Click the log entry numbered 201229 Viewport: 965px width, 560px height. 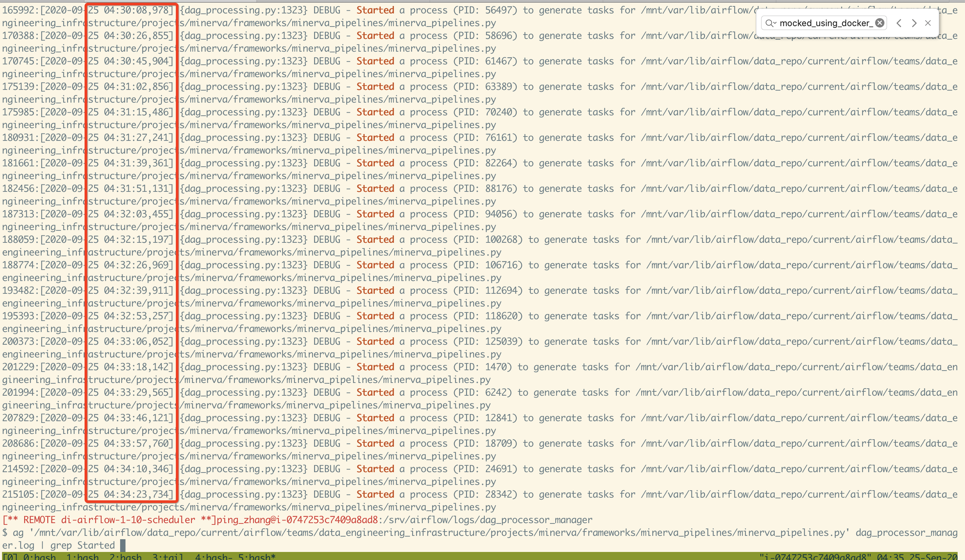18,367
